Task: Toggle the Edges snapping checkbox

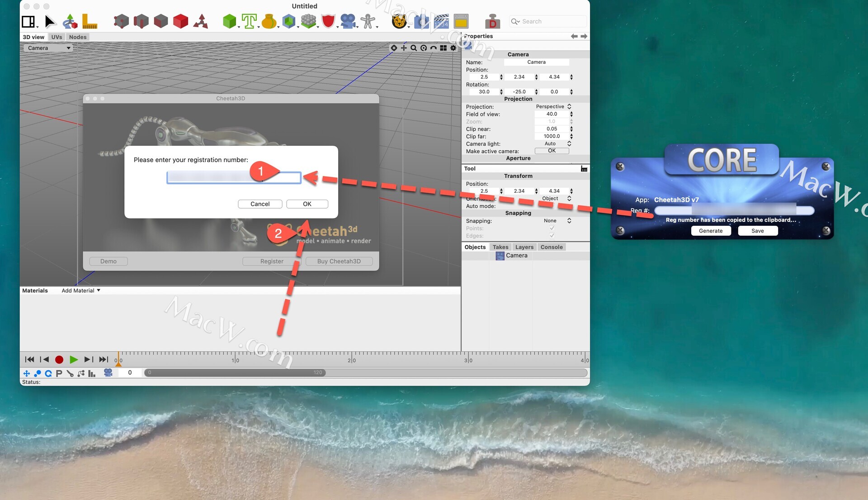Action: (x=552, y=236)
